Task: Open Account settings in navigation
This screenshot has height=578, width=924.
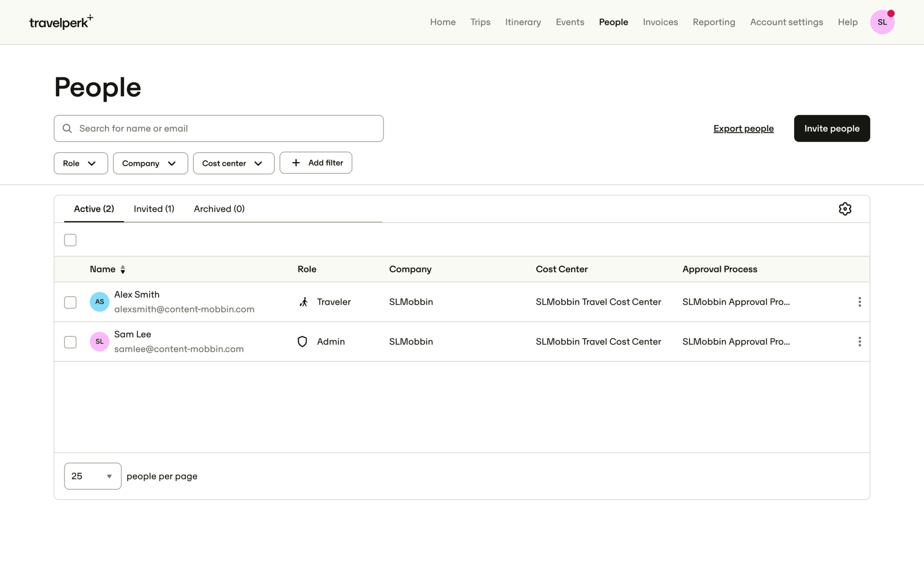Action: (x=786, y=22)
